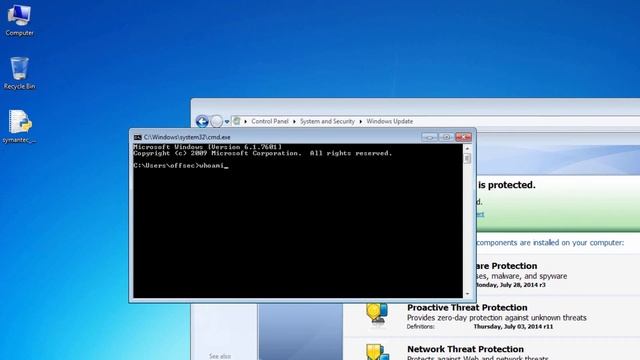640x360 pixels.
Task: Click the cmd.exe title bar icon
Action: (x=138, y=138)
